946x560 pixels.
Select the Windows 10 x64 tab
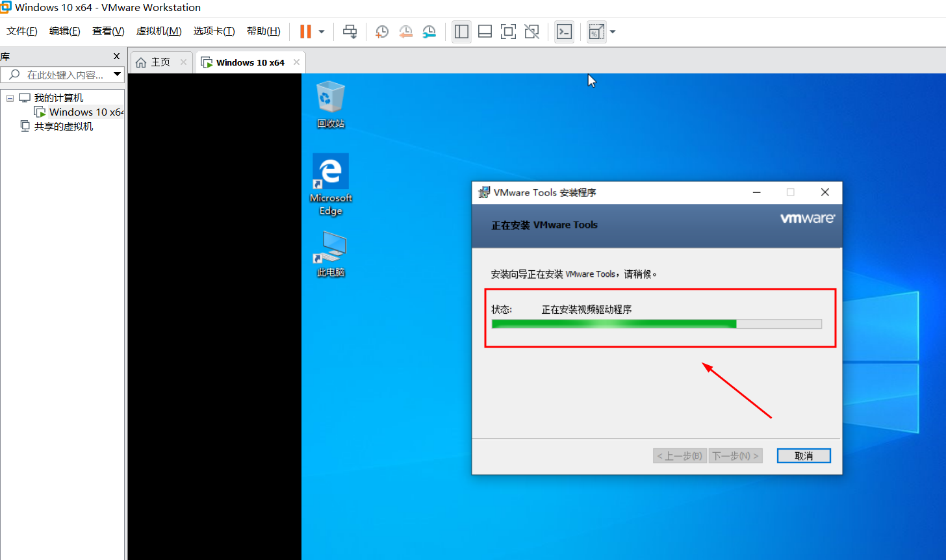coord(250,62)
